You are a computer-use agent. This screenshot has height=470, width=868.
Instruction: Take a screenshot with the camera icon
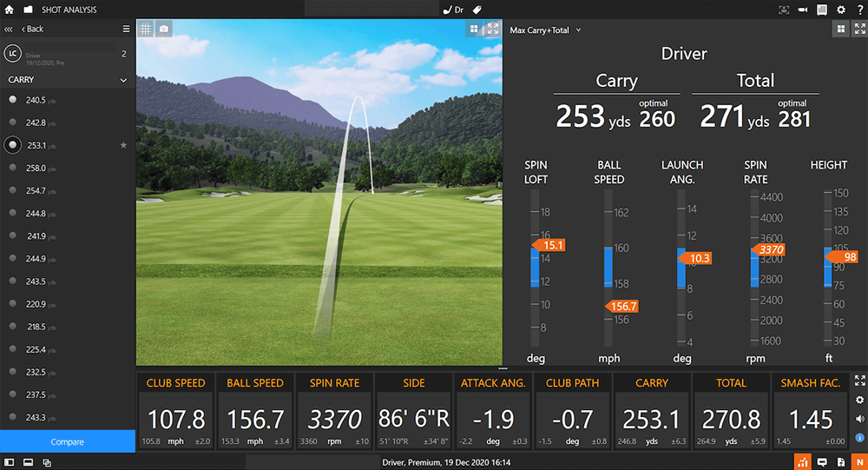pos(164,29)
